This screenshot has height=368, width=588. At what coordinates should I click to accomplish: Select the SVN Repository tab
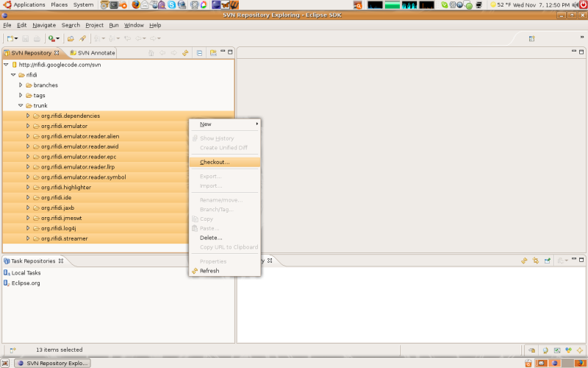point(31,53)
